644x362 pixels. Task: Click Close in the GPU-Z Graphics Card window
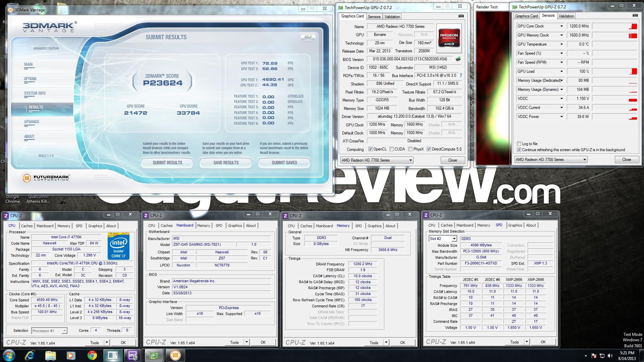click(x=452, y=160)
